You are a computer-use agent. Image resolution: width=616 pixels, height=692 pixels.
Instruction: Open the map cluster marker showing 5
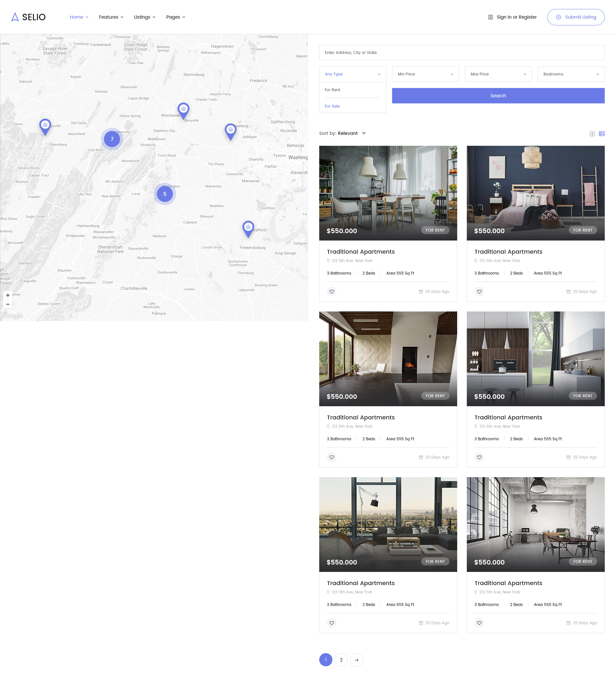click(165, 194)
